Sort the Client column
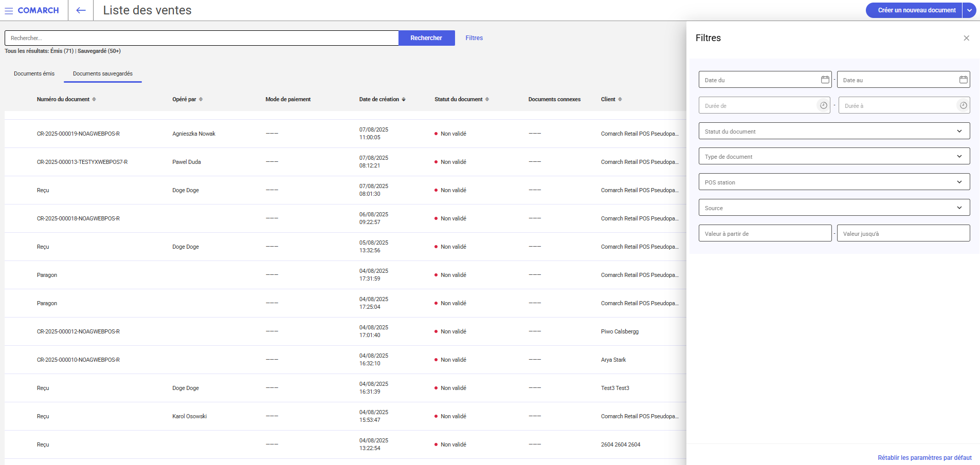Screen dimensions: 980x465 coord(620,99)
